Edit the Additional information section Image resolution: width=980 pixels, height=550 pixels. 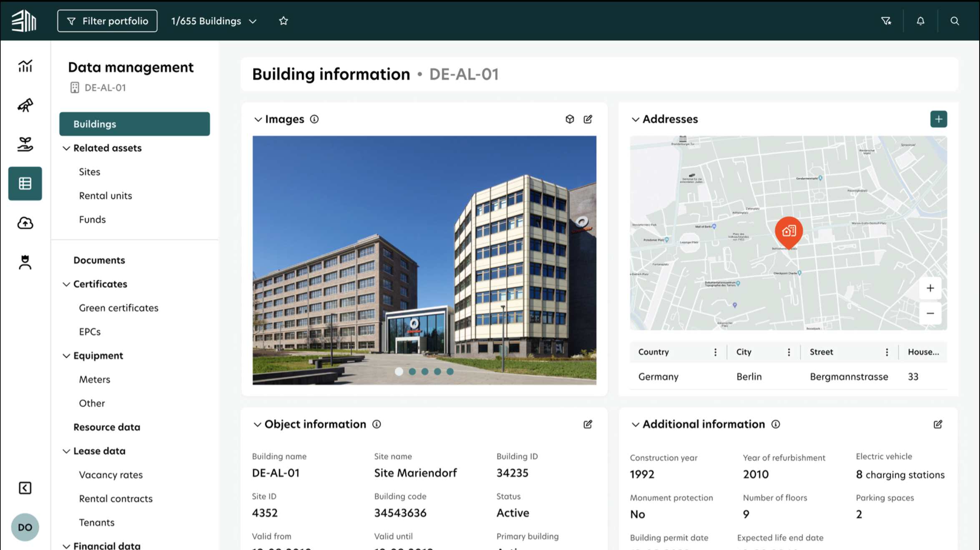coord(938,424)
